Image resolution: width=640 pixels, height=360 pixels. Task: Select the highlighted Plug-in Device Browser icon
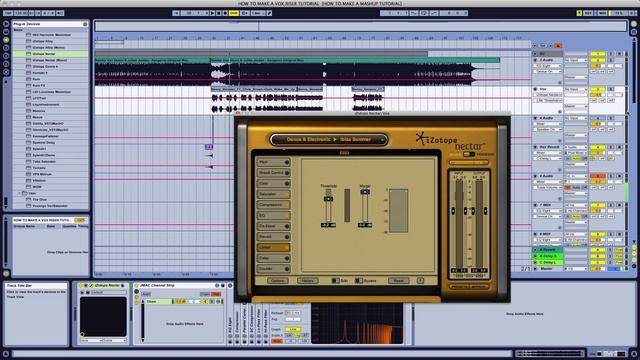(6, 40)
